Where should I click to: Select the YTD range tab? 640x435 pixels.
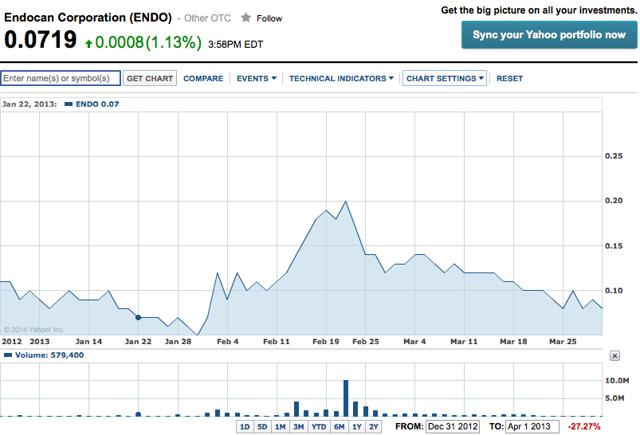click(x=319, y=427)
